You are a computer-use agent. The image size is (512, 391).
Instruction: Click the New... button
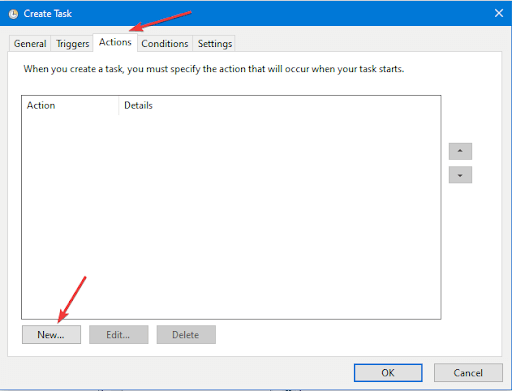point(51,335)
